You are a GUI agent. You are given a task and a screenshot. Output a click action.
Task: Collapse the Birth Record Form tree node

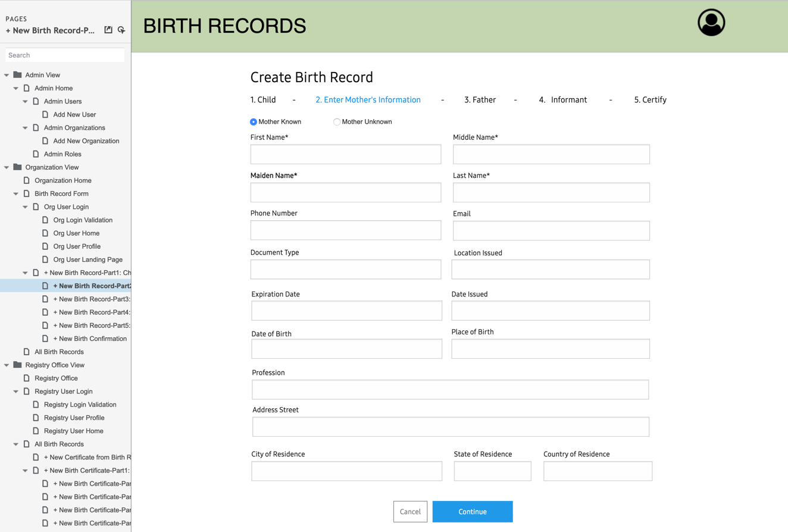click(16, 194)
